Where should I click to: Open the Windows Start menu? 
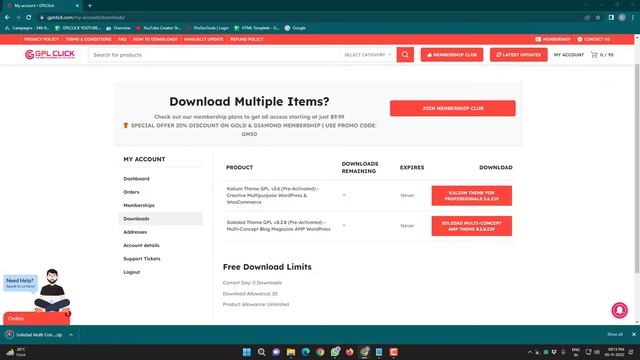point(247,352)
